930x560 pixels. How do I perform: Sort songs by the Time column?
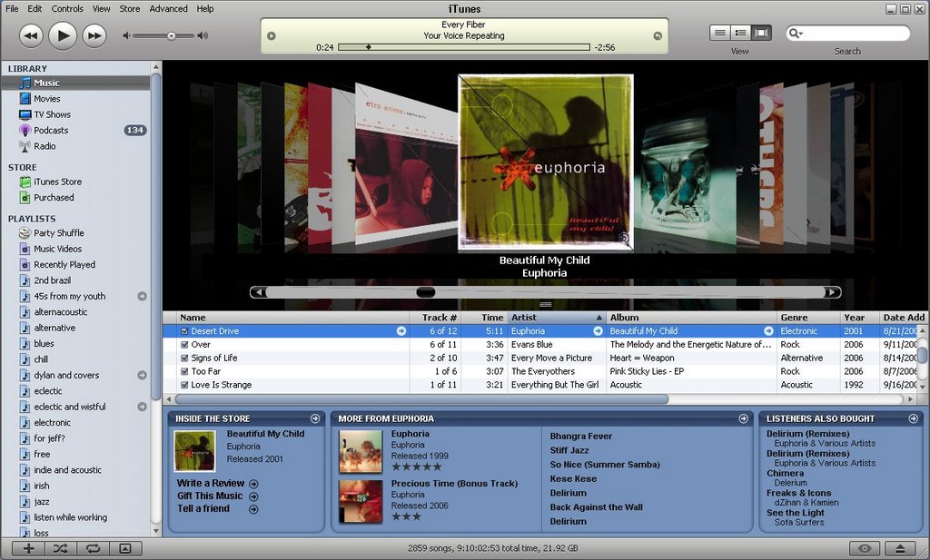[484, 318]
